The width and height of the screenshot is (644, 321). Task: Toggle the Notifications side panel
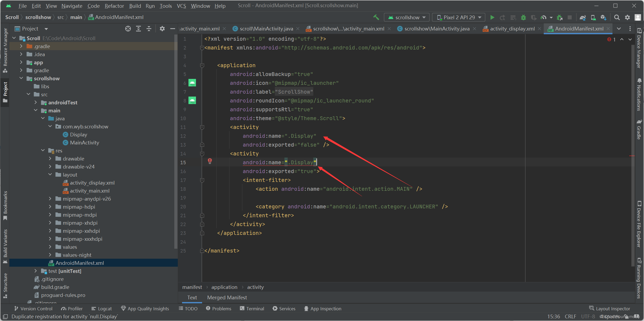coord(639,95)
